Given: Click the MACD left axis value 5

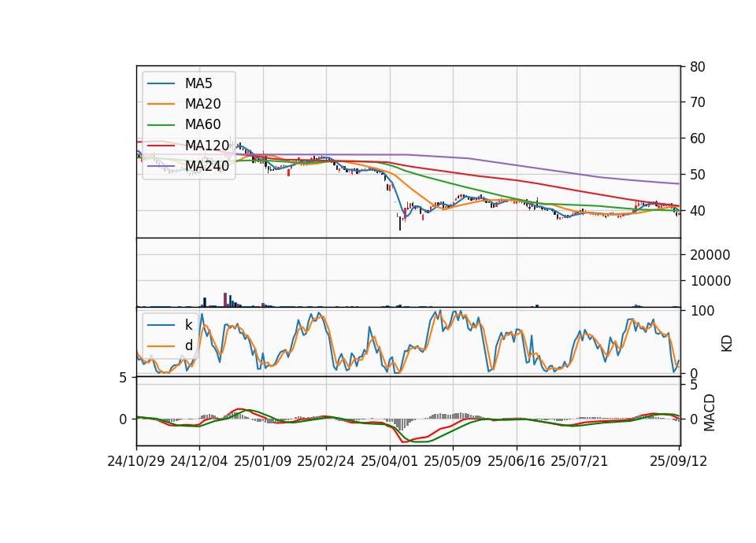Looking at the screenshot, I should (123, 378).
